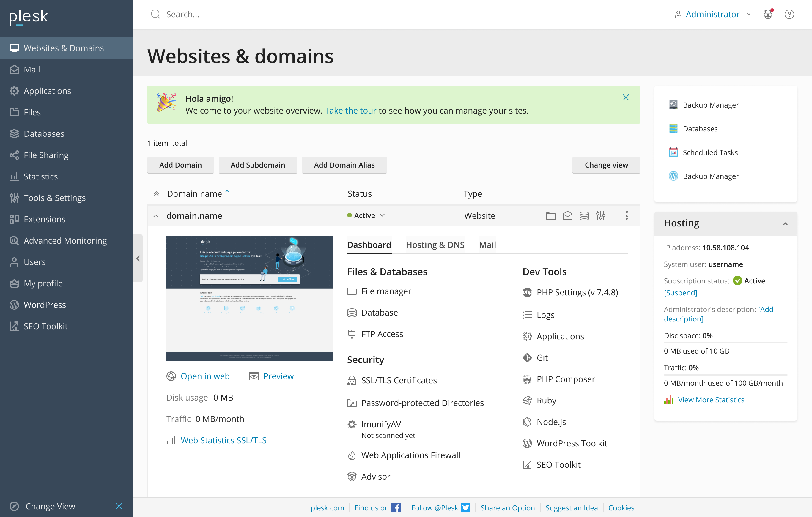
Task: Click the Add Domain button
Action: 180,165
